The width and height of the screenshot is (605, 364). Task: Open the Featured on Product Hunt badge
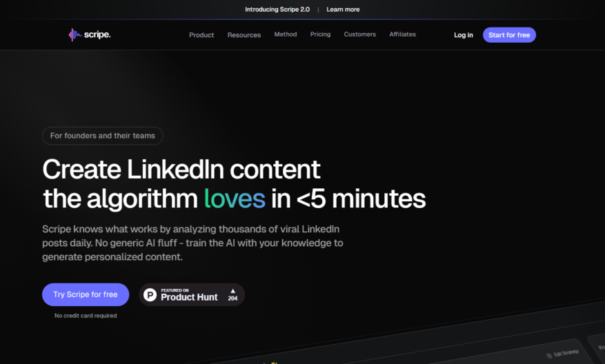point(192,295)
